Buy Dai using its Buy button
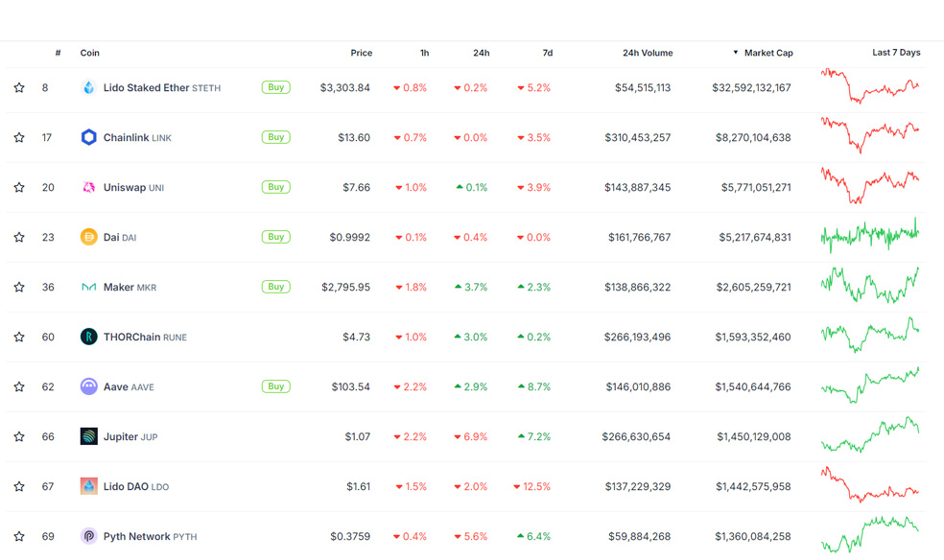This screenshot has width=944, height=560. tap(275, 237)
